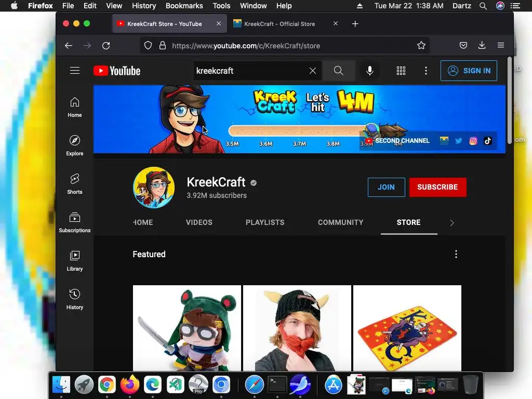Screen dimensions: 532x399
Task: Click the YouTube logo
Action: tap(117, 71)
